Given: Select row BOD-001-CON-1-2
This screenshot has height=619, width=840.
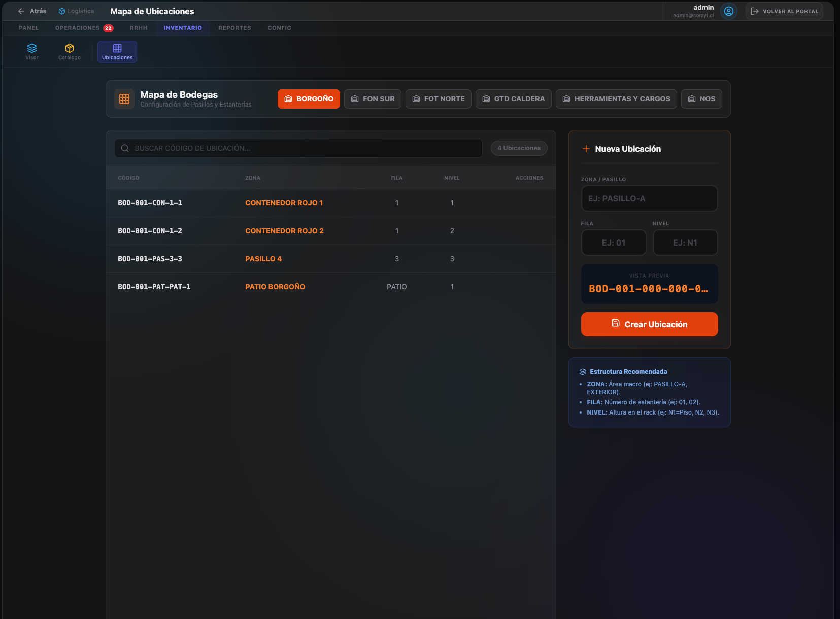Looking at the screenshot, I should click(331, 231).
